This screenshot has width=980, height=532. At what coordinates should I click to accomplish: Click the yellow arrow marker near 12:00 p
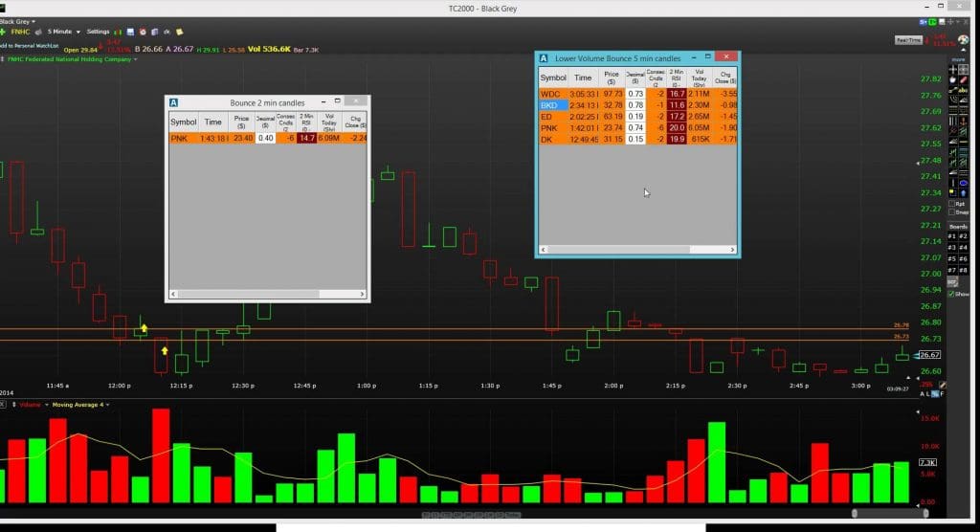pos(145,328)
